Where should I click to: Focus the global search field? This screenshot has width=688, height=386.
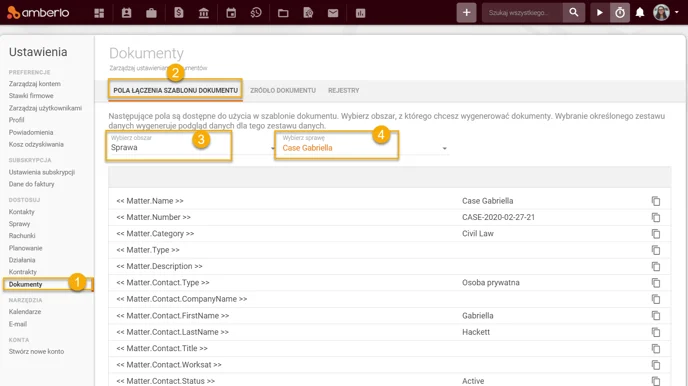pos(522,13)
